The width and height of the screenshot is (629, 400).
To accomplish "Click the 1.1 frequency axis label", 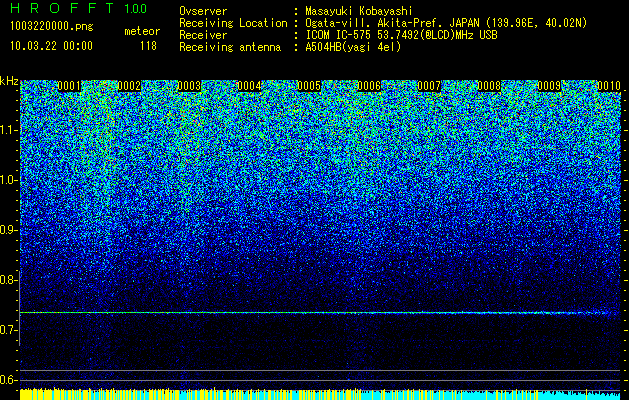I will [x=8, y=130].
